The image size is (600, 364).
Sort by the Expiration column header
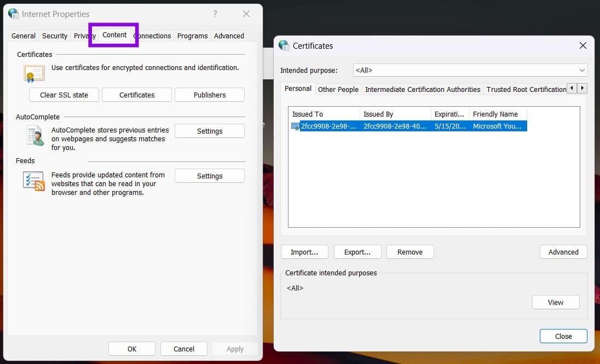click(450, 114)
